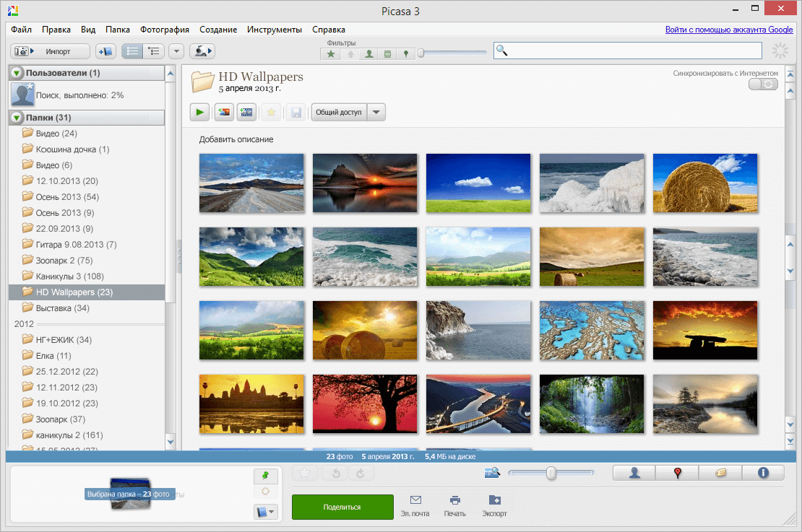
Task: Export photos with Экспорт icon
Action: pyautogui.click(x=495, y=506)
